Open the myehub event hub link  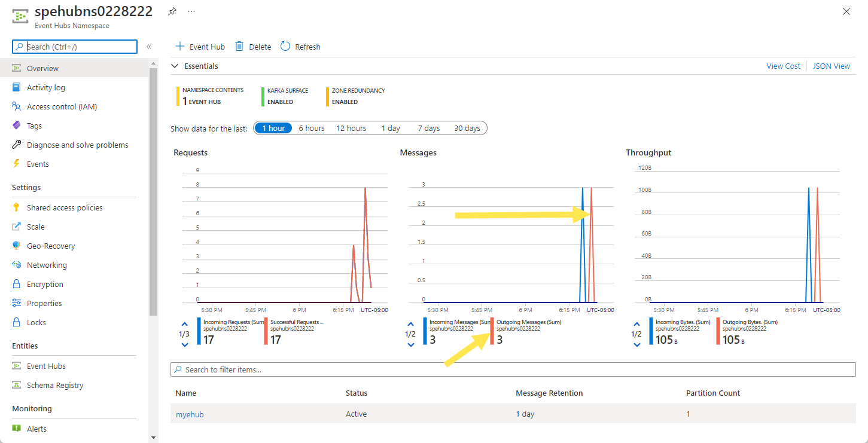pos(190,414)
